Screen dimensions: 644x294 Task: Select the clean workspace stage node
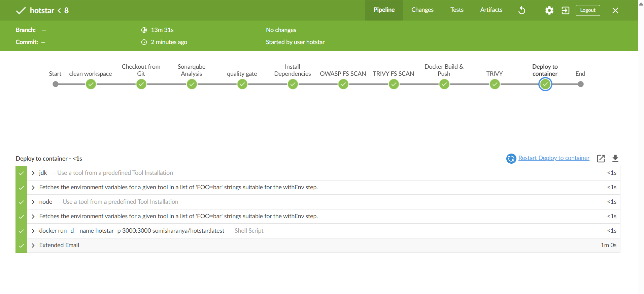pos(91,84)
